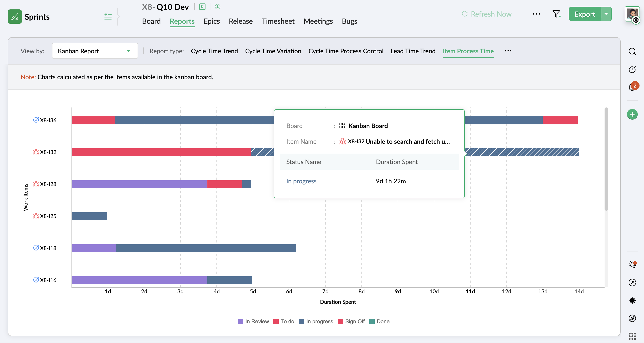The width and height of the screenshot is (644, 343).
Task: Click the announcements megaphone icon
Action: (632, 264)
